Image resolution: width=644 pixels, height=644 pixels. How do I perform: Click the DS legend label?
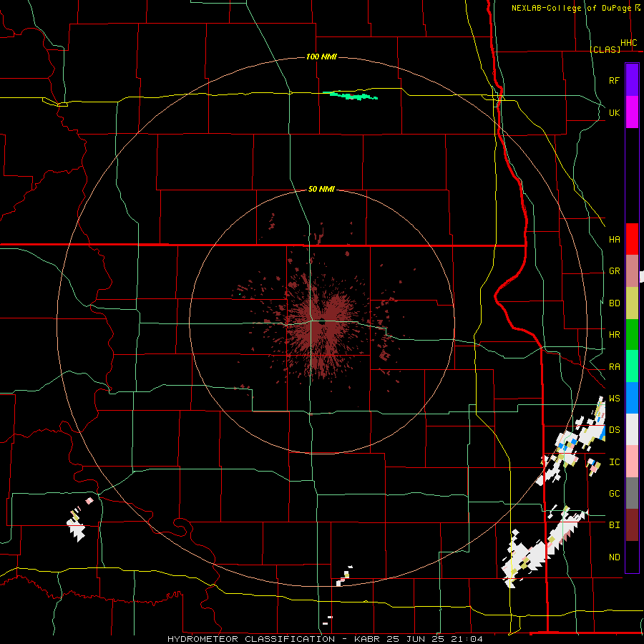click(x=614, y=430)
